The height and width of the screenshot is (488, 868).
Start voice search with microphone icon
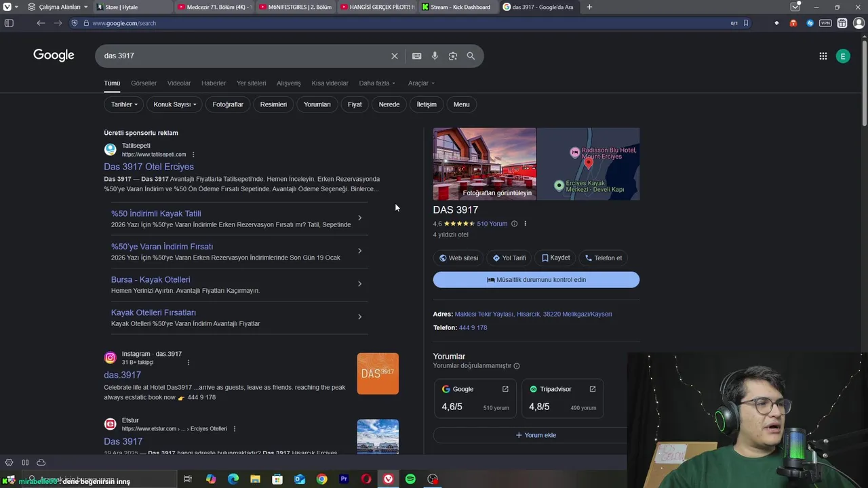pyautogui.click(x=435, y=56)
